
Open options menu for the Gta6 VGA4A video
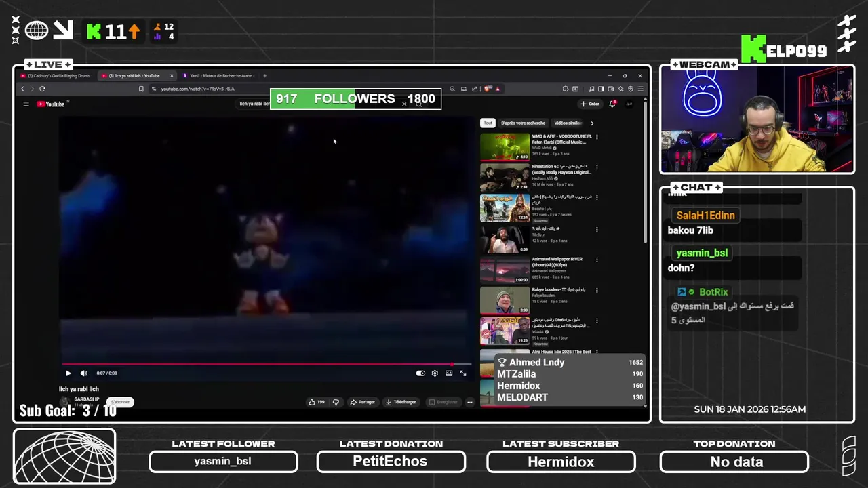point(597,321)
